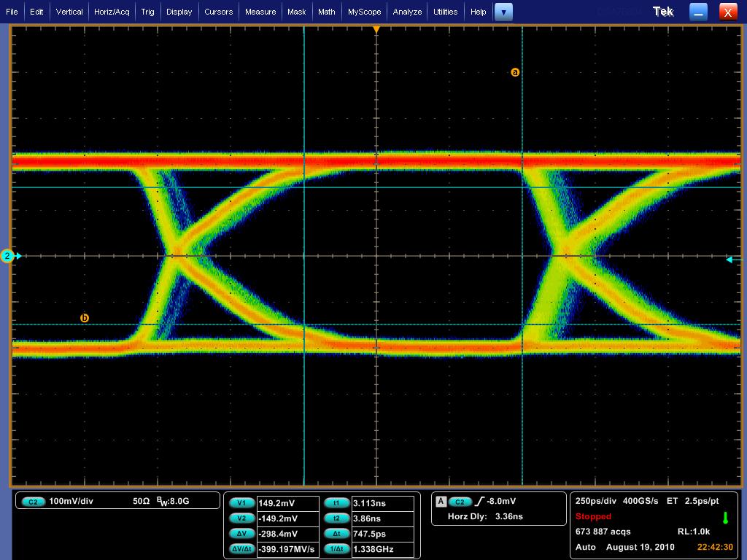Viewport: 747px width, 560px height.
Task: Expand the menu bar dropdown arrow button
Action: pyautogui.click(x=503, y=12)
